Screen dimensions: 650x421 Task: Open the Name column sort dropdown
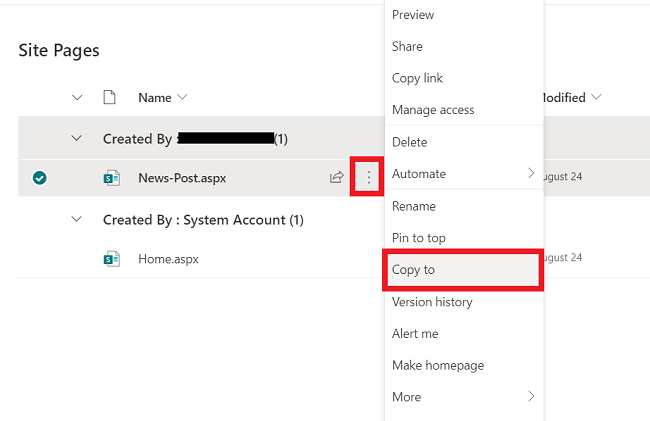(x=182, y=98)
